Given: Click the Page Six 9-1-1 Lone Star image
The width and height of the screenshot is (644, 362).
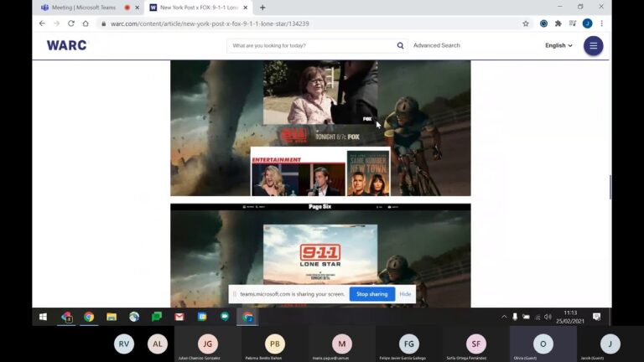Looking at the screenshot, I should (x=320, y=256).
